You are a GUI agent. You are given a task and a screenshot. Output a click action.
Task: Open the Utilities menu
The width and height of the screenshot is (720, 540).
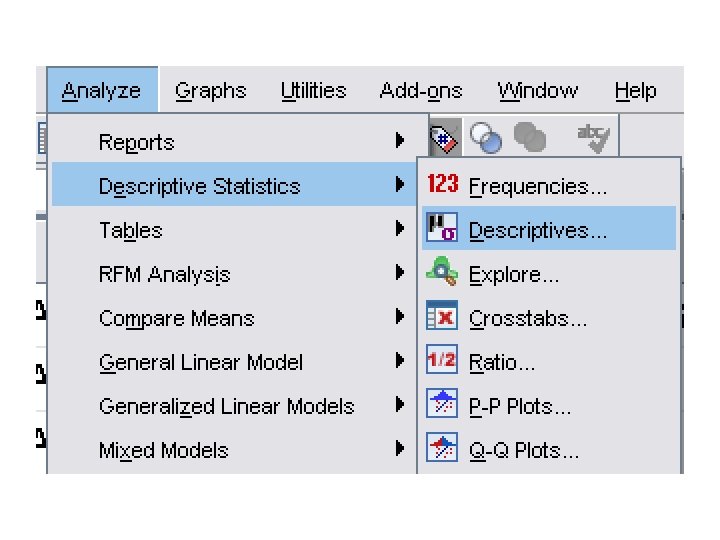(x=313, y=91)
